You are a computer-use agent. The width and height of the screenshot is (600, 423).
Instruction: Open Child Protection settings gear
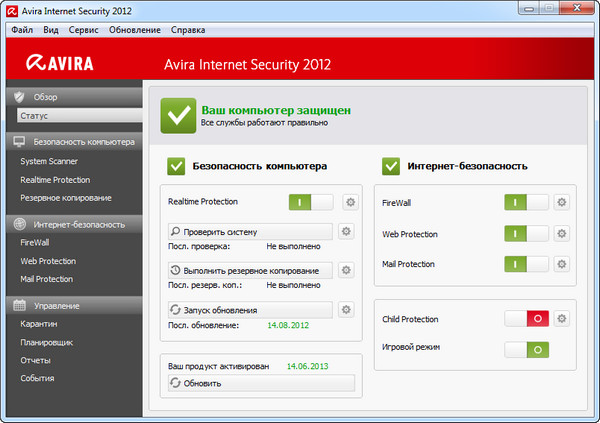[562, 319]
